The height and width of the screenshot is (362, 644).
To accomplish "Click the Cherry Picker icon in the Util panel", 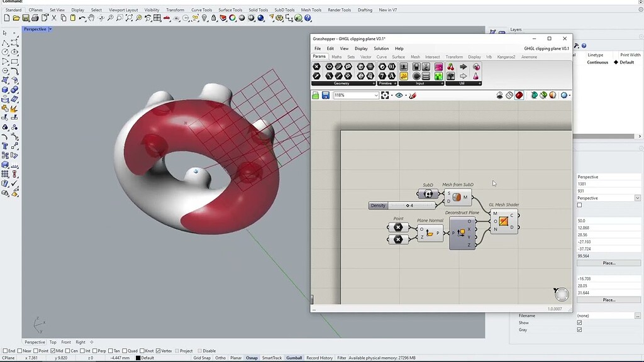I will coord(452,67).
